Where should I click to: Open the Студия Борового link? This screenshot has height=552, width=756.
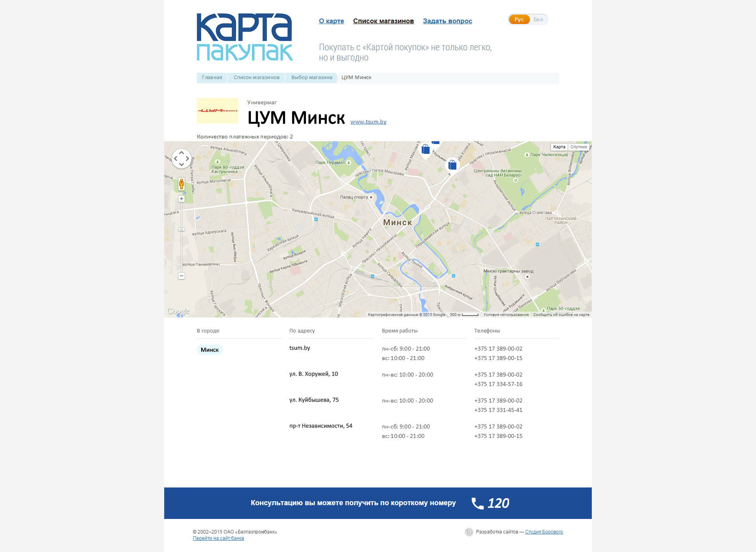coord(544,532)
